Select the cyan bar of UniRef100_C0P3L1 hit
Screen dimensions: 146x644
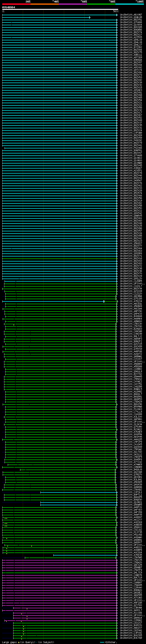[x=79, y=492]
